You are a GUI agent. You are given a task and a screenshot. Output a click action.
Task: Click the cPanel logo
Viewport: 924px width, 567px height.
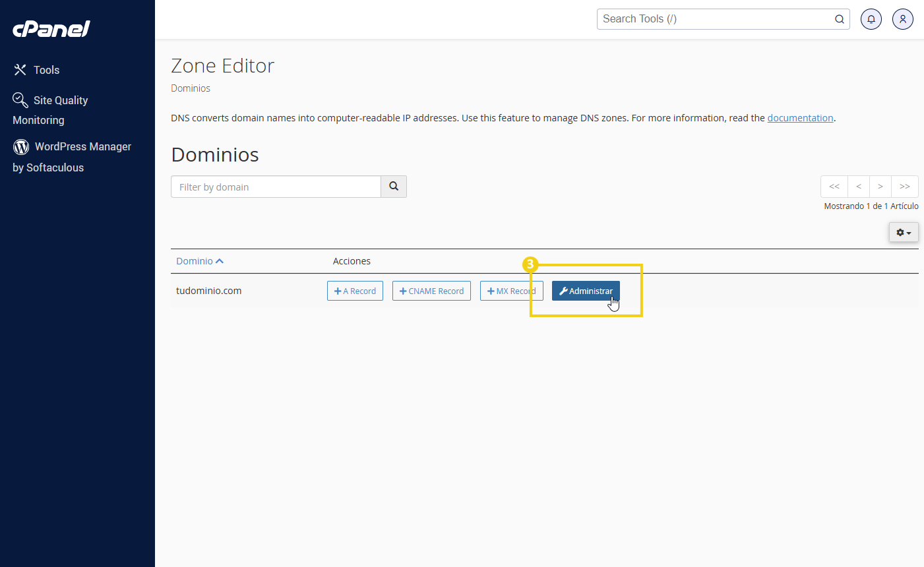tap(51, 29)
